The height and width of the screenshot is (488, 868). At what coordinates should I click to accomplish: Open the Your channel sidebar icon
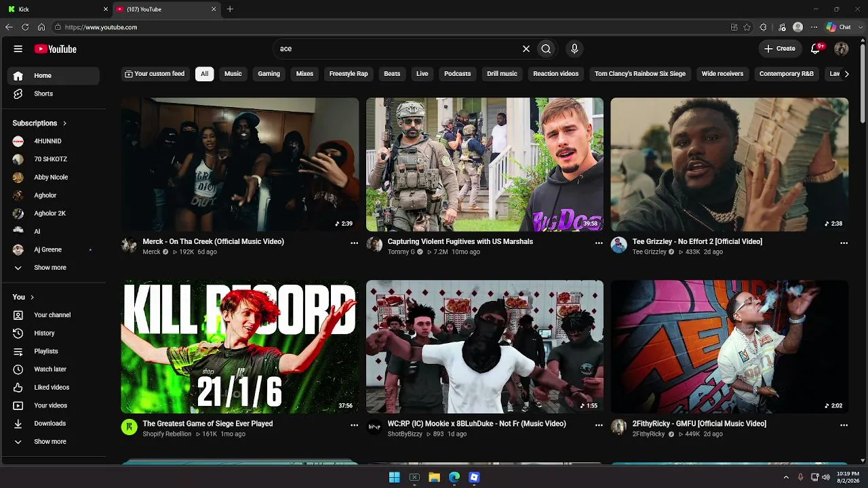(x=18, y=315)
